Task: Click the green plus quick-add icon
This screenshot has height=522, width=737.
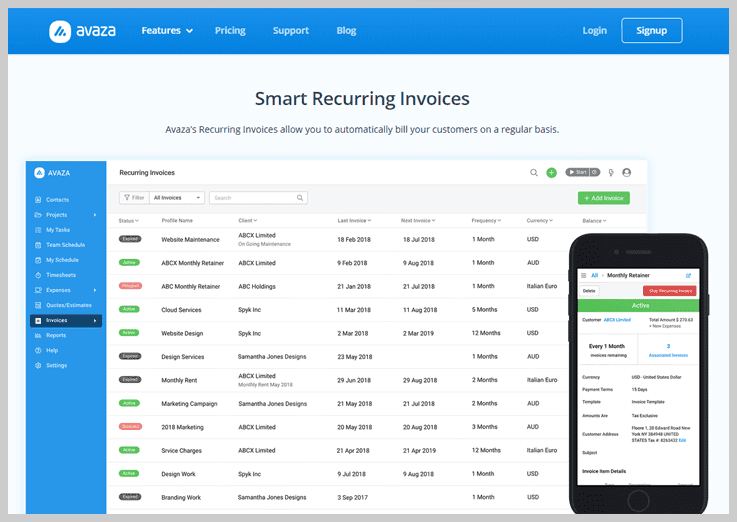Action: click(x=551, y=172)
